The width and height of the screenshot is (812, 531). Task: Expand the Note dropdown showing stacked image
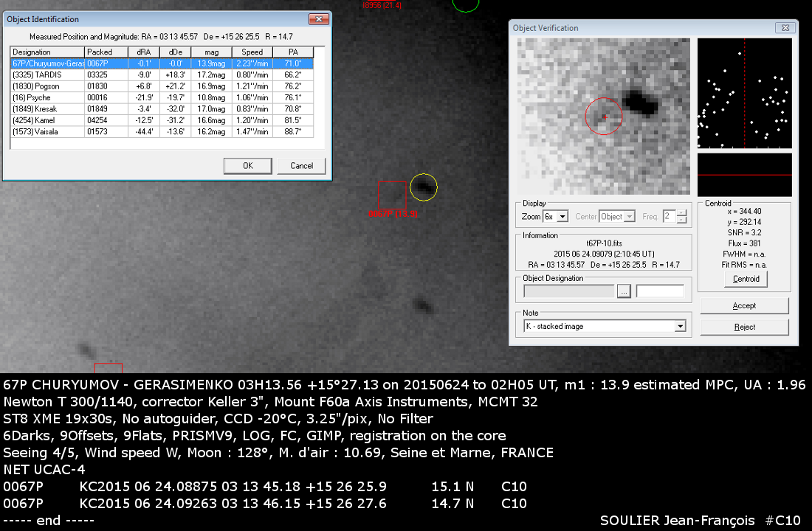pyautogui.click(x=680, y=326)
